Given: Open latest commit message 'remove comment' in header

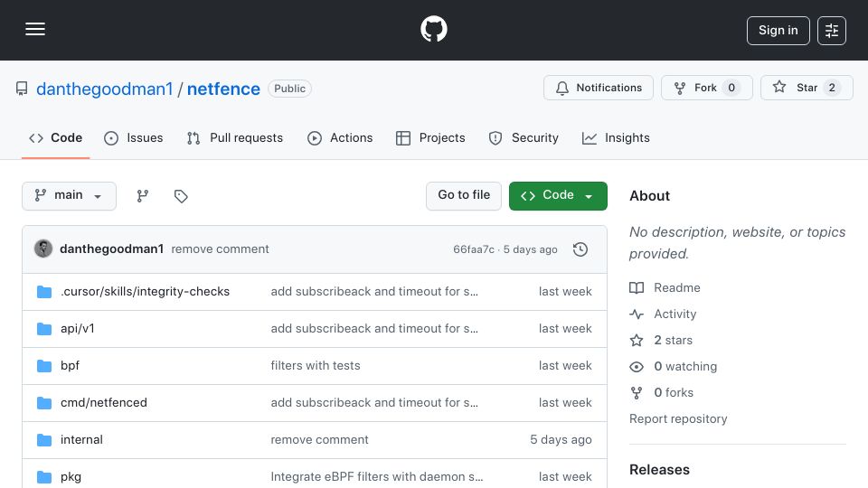Looking at the screenshot, I should pos(220,249).
